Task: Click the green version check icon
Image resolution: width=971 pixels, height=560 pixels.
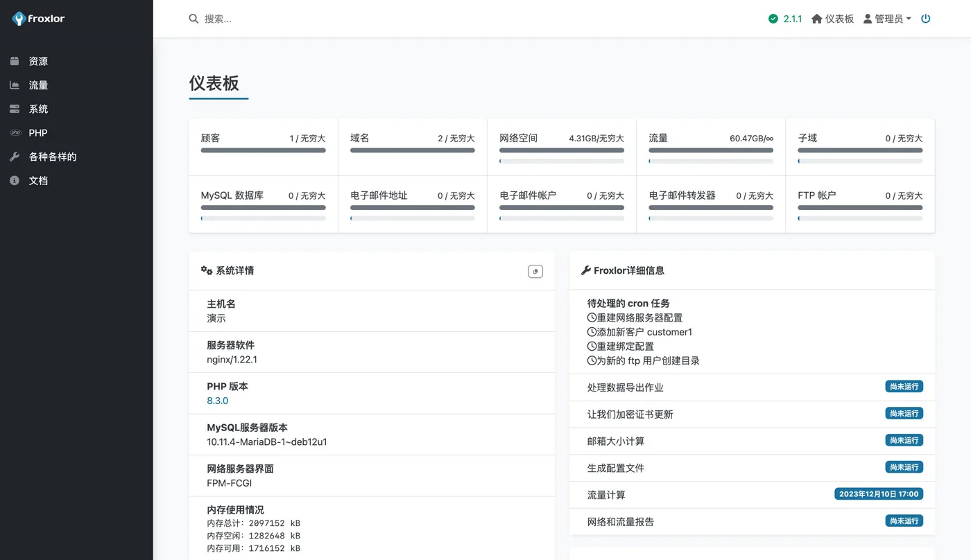Action: click(773, 19)
